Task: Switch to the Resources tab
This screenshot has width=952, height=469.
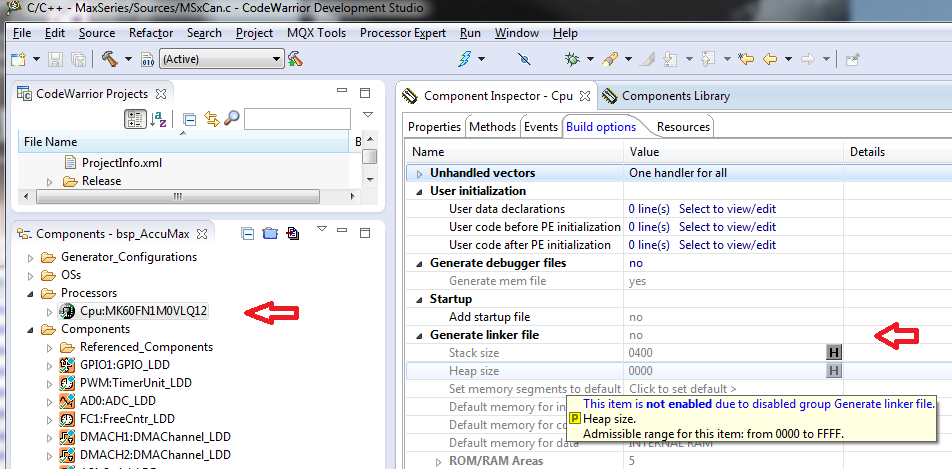Action: coord(683,126)
